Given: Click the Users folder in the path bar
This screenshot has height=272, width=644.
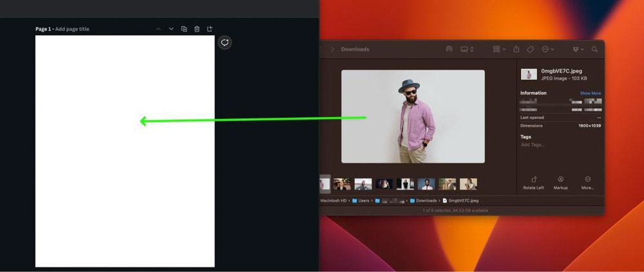Looking at the screenshot, I should pyautogui.click(x=361, y=201).
